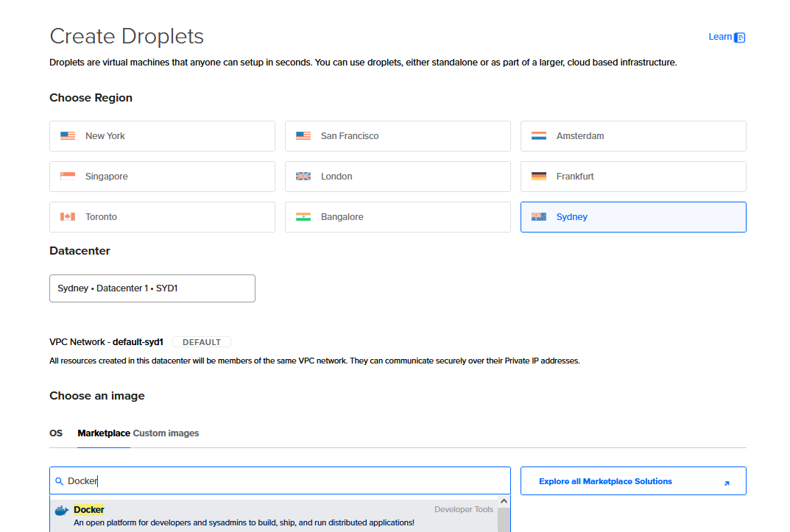
Task: Switch to the OS tab
Action: [56, 433]
